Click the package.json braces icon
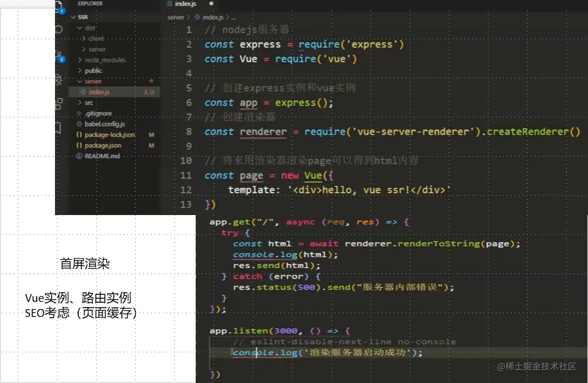 (x=79, y=145)
